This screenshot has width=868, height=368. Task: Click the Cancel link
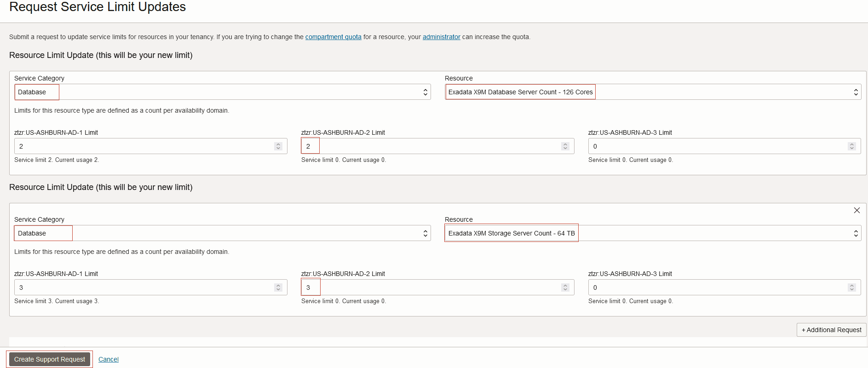109,359
